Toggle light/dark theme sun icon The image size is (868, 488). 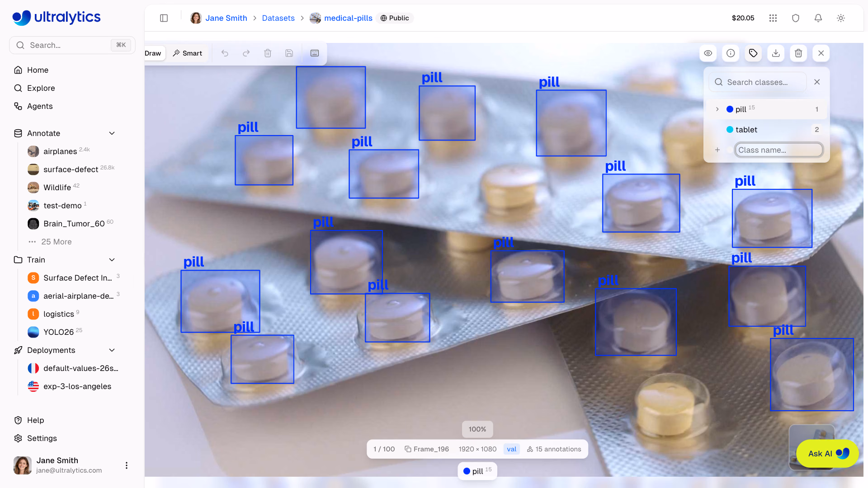[x=841, y=18]
